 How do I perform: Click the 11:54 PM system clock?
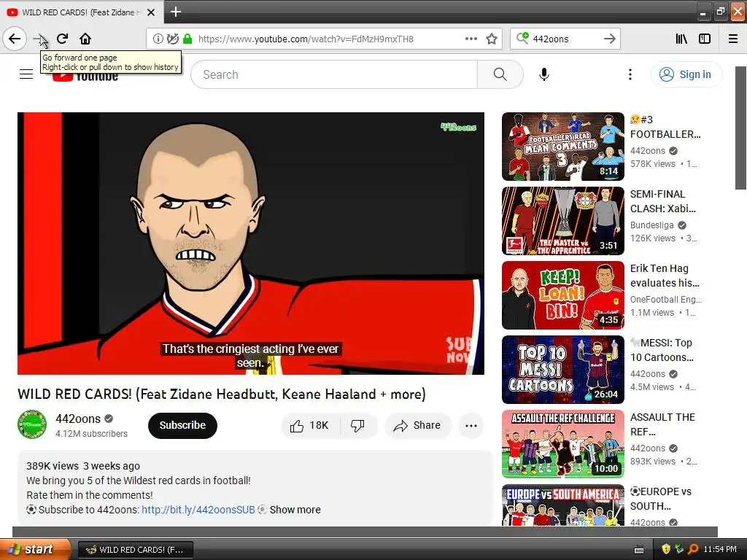(x=720, y=549)
